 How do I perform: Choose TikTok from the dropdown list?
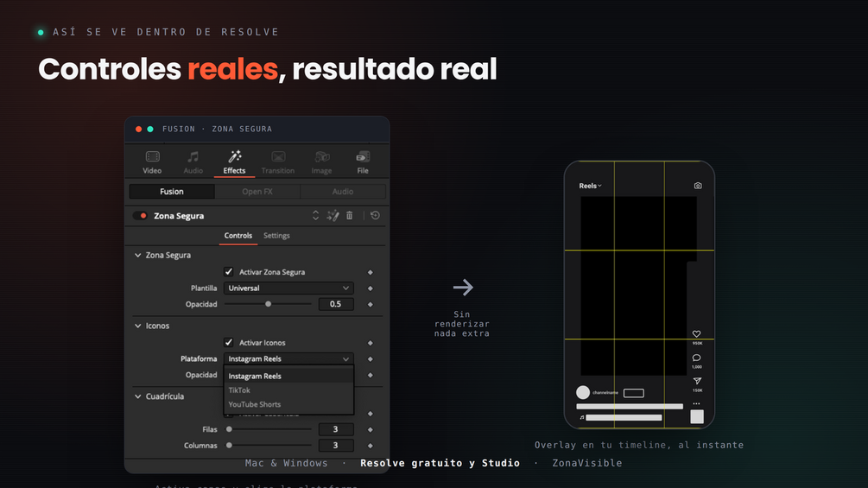pyautogui.click(x=288, y=390)
